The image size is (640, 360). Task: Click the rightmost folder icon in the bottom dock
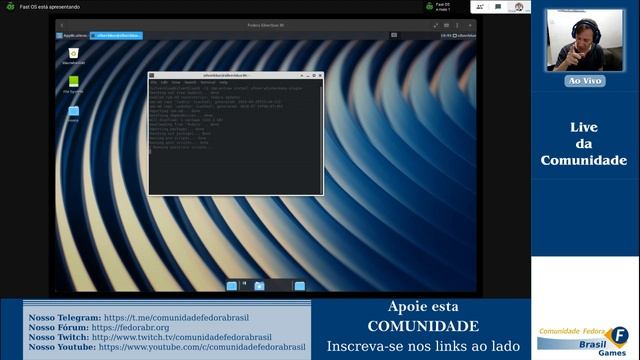[x=300, y=286]
